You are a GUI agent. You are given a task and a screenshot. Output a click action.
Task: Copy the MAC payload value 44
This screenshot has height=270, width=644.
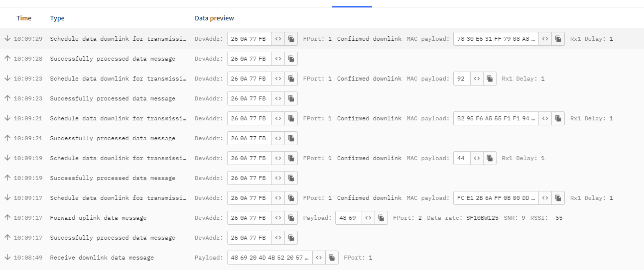tap(490, 158)
